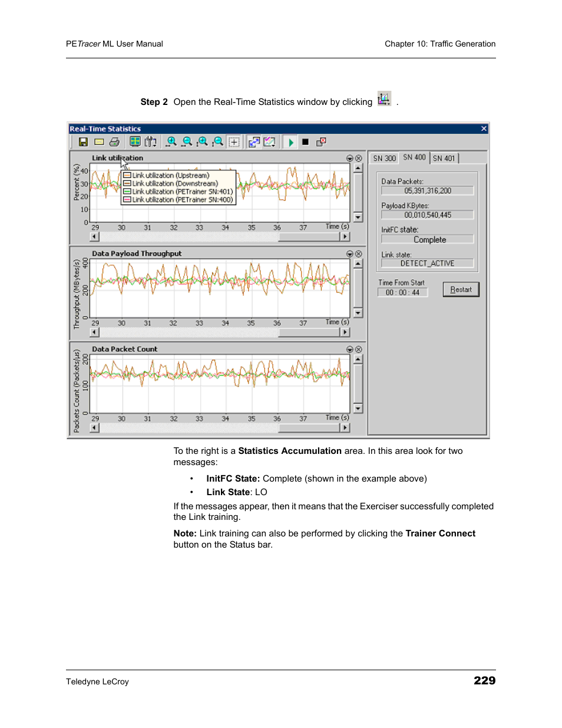The width and height of the screenshot is (562, 728).
Task: Click the Data Payload Throughput title
Action: pyautogui.click(x=137, y=253)
